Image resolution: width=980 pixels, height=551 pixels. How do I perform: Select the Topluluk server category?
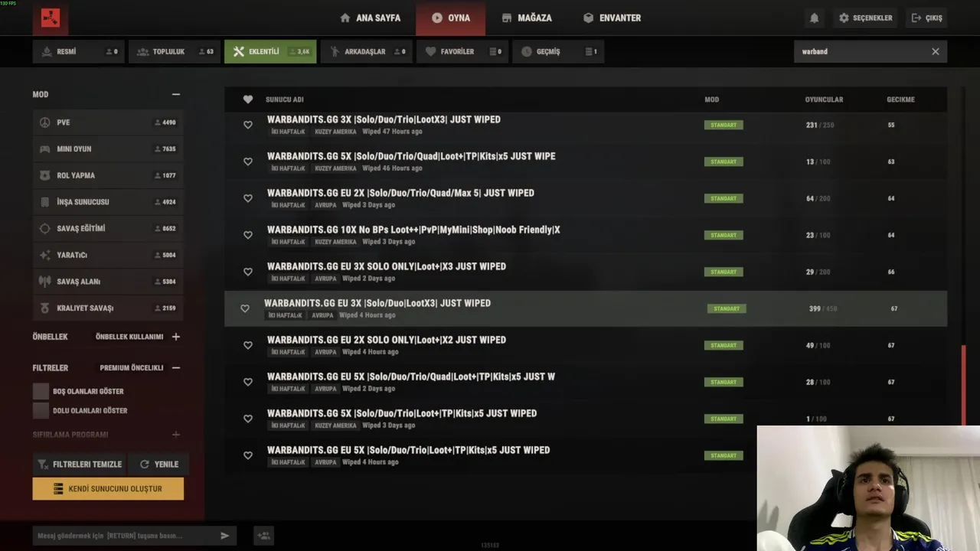(175, 51)
